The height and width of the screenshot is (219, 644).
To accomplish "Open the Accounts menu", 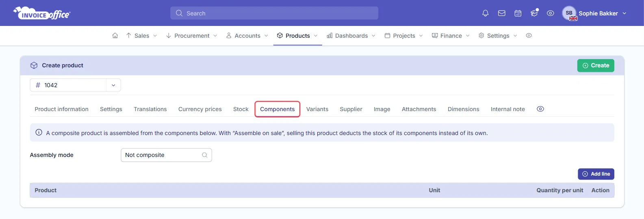I will 247,36.
